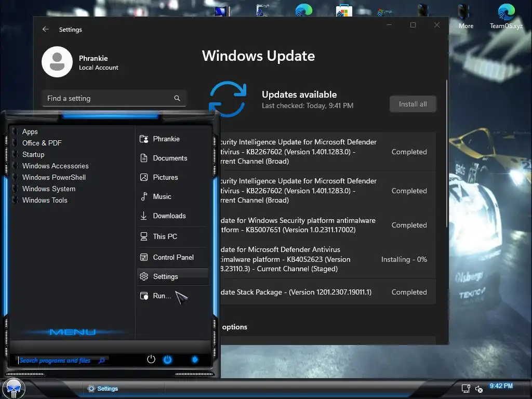Click the Settings back arrow

(46, 29)
